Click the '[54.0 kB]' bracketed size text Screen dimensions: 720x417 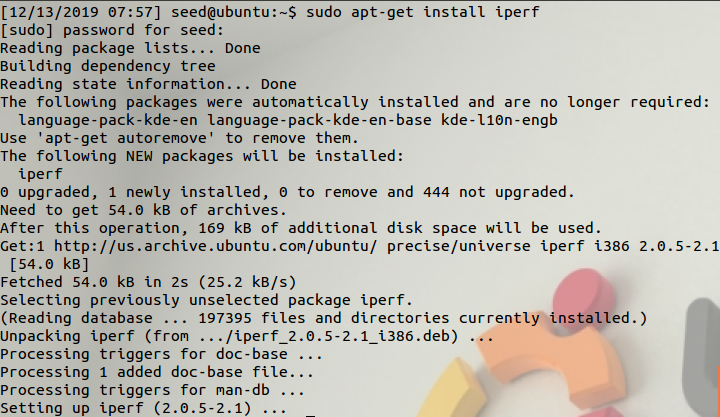(x=49, y=264)
